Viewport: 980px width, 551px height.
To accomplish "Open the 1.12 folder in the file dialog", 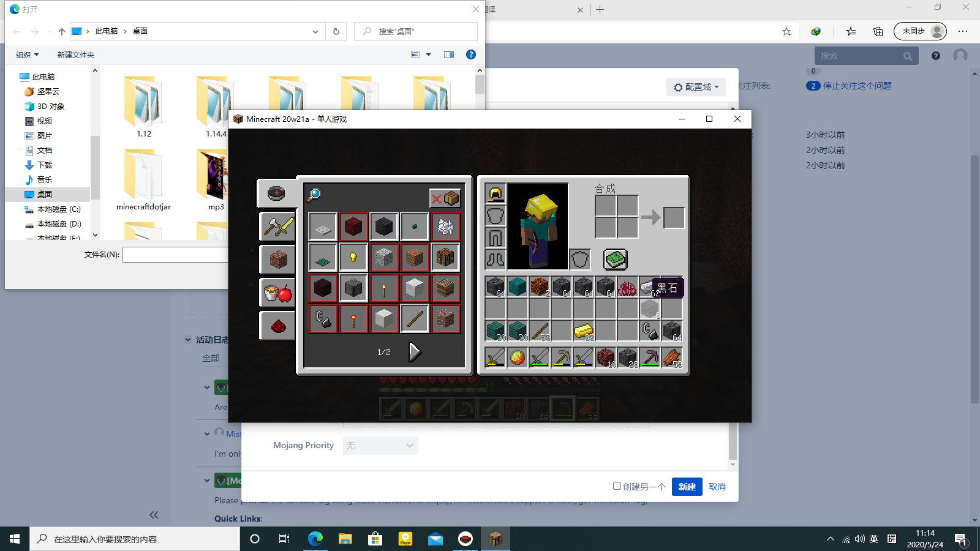I will 144,107.
